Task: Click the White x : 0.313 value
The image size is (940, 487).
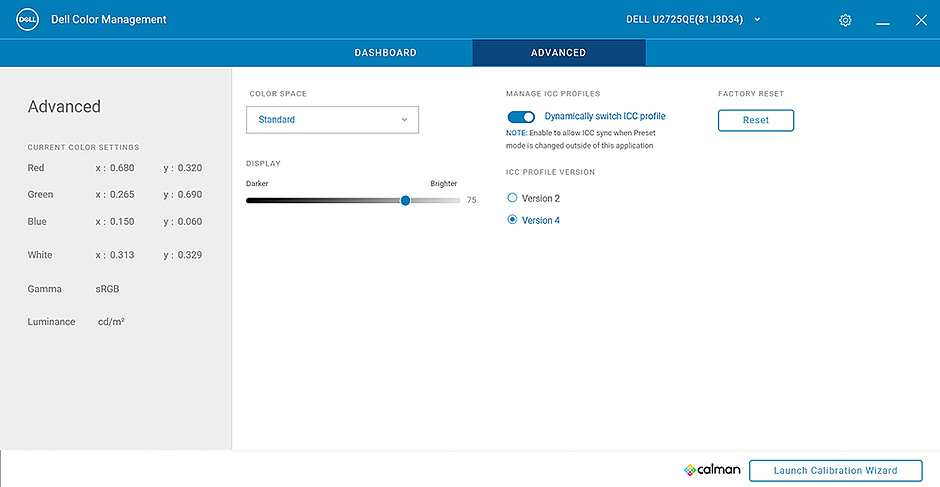Action: 115,255
